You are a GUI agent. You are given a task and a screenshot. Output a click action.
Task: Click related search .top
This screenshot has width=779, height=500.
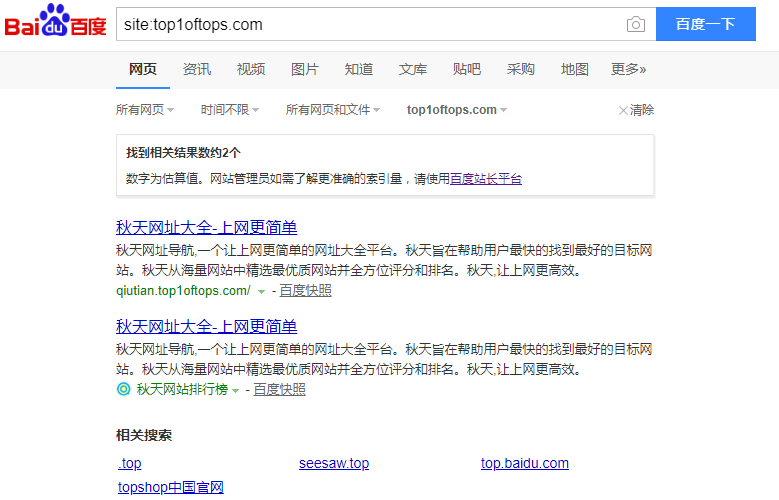pos(130,463)
